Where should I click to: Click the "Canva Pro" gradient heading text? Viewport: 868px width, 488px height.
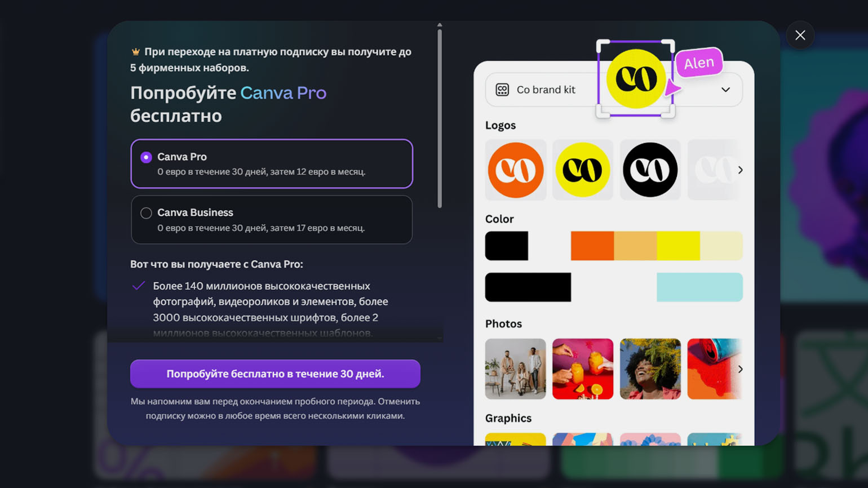pyautogui.click(x=284, y=92)
